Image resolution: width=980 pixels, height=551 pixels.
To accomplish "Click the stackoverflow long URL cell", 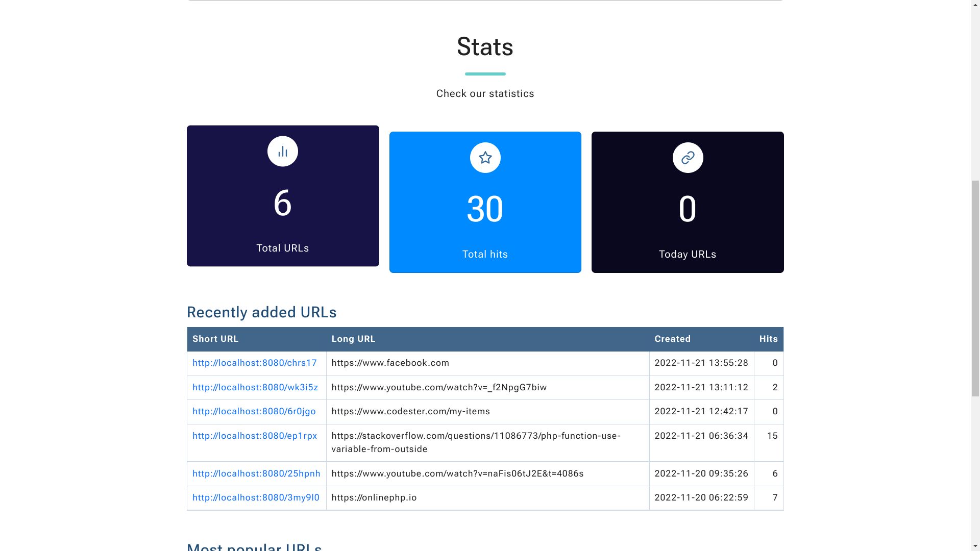I will coord(476,442).
